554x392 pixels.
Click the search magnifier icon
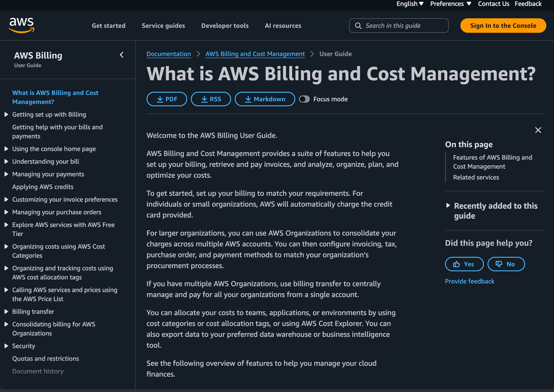coord(358,26)
